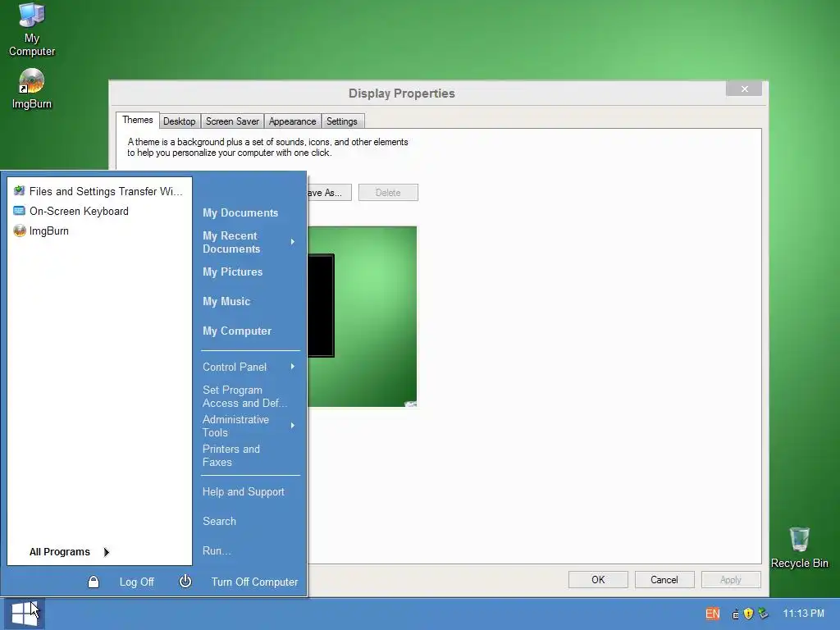Viewport: 840px width, 630px height.
Task: Open Set Program Access and Defaults
Action: (x=244, y=396)
